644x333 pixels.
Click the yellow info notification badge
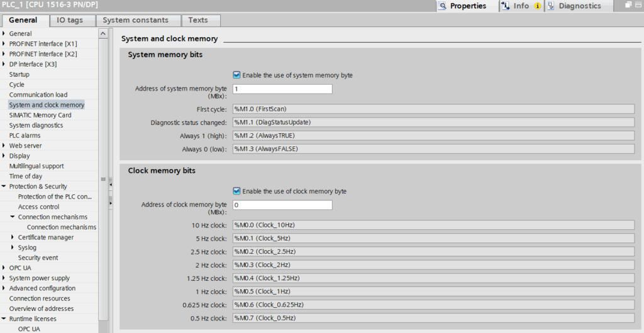tap(537, 6)
